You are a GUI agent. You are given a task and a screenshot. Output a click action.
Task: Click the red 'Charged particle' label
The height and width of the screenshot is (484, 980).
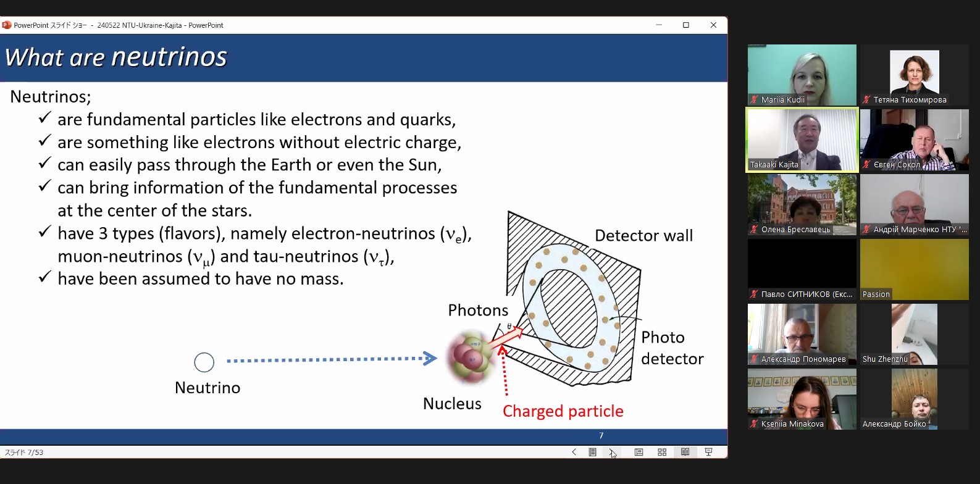pos(563,411)
